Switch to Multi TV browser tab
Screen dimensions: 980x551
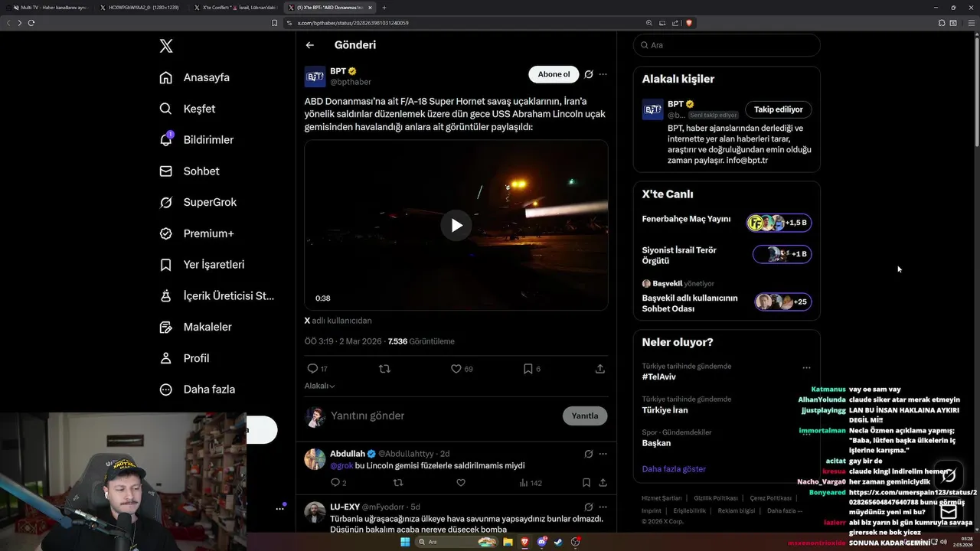click(x=50, y=7)
